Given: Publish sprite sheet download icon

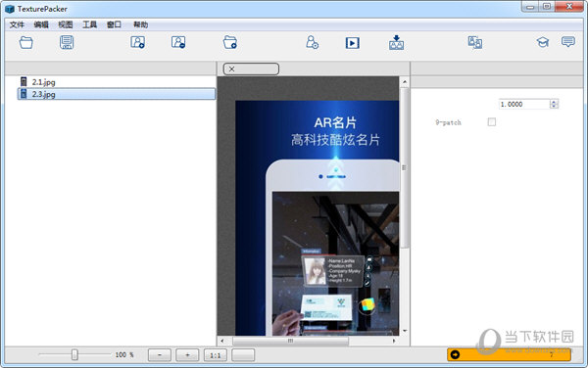Looking at the screenshot, I should point(396,42).
